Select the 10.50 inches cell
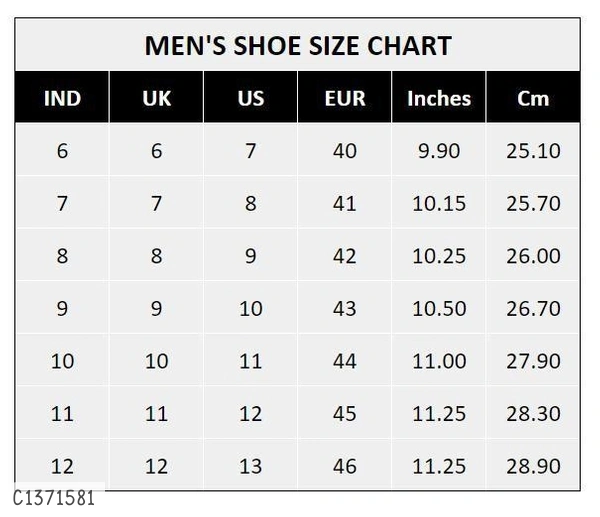This screenshot has width=600, height=517. tap(438, 308)
